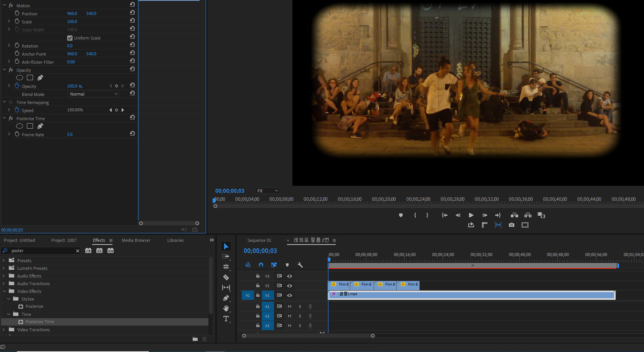This screenshot has width=644, height=352.
Task: Reset the Posterize Time Frame Rate parameter
Action: click(x=132, y=134)
